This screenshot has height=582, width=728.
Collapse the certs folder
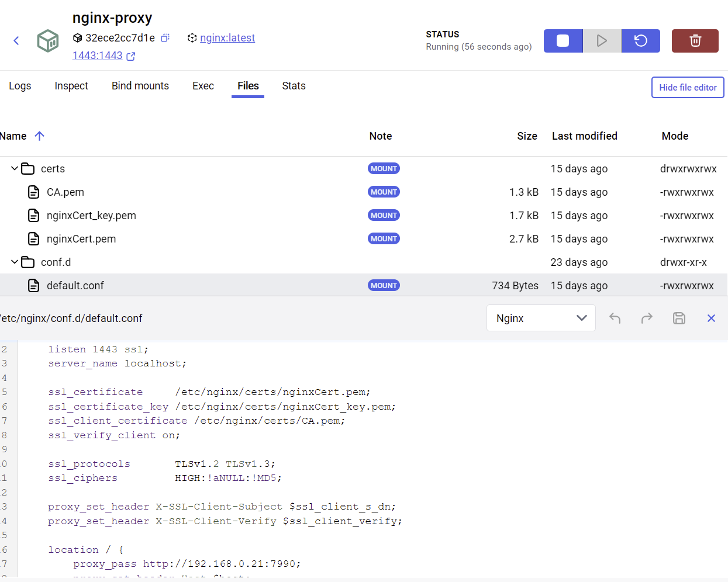pyautogui.click(x=15, y=168)
